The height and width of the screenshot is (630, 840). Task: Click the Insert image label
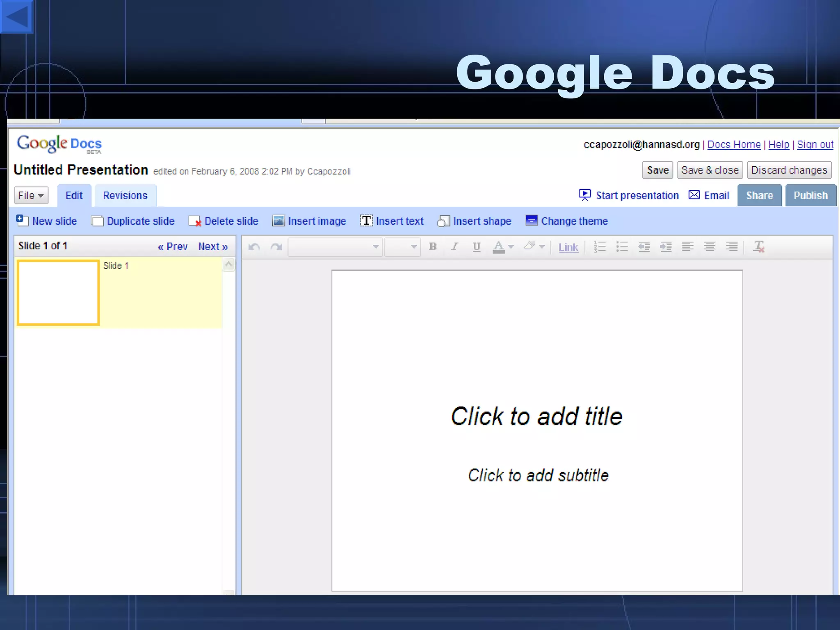click(317, 221)
